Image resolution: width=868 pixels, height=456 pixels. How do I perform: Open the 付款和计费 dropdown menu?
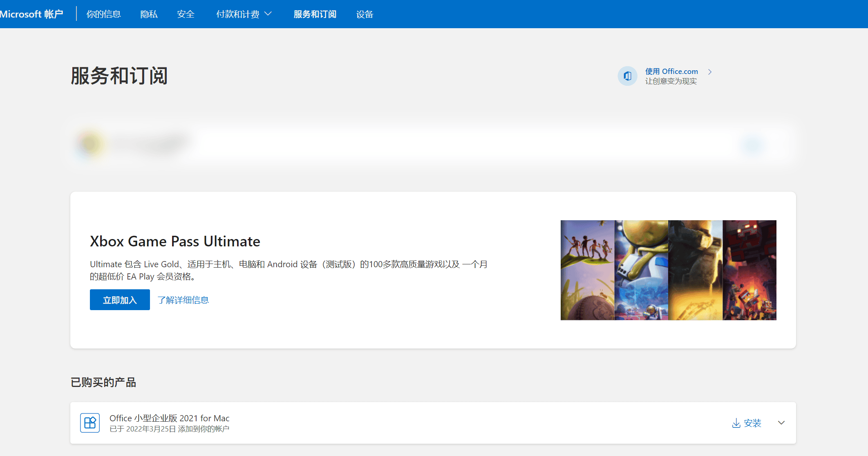tap(244, 14)
